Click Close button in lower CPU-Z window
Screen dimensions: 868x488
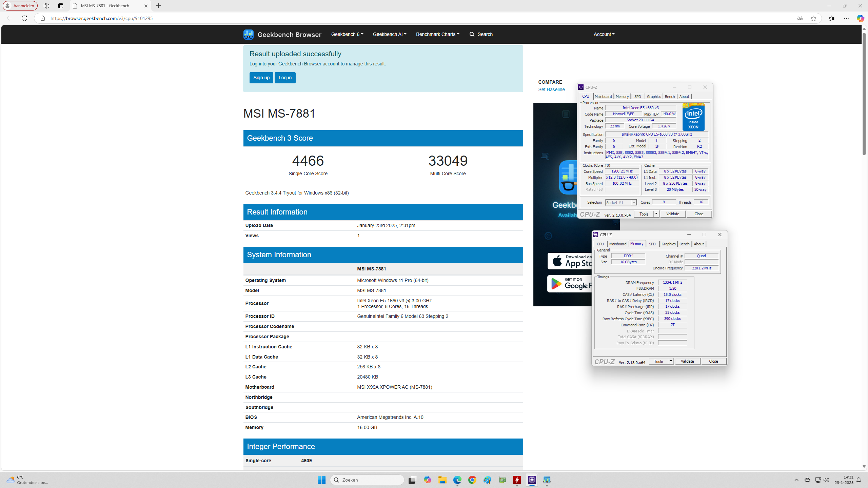(x=713, y=361)
